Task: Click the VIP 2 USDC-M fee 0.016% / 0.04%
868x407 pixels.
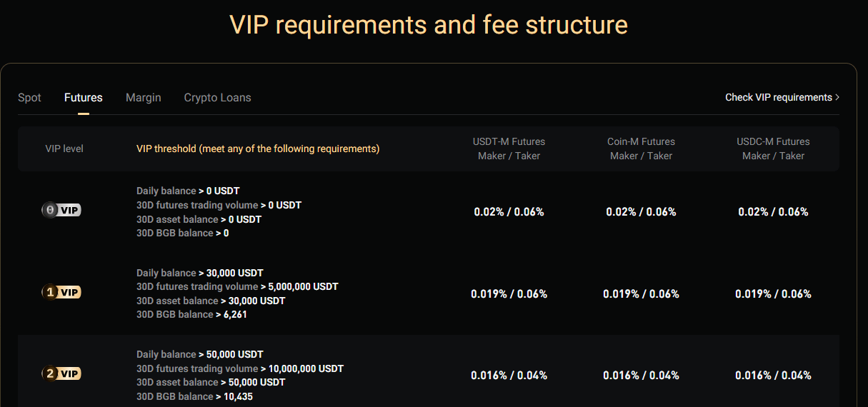Action: point(773,376)
